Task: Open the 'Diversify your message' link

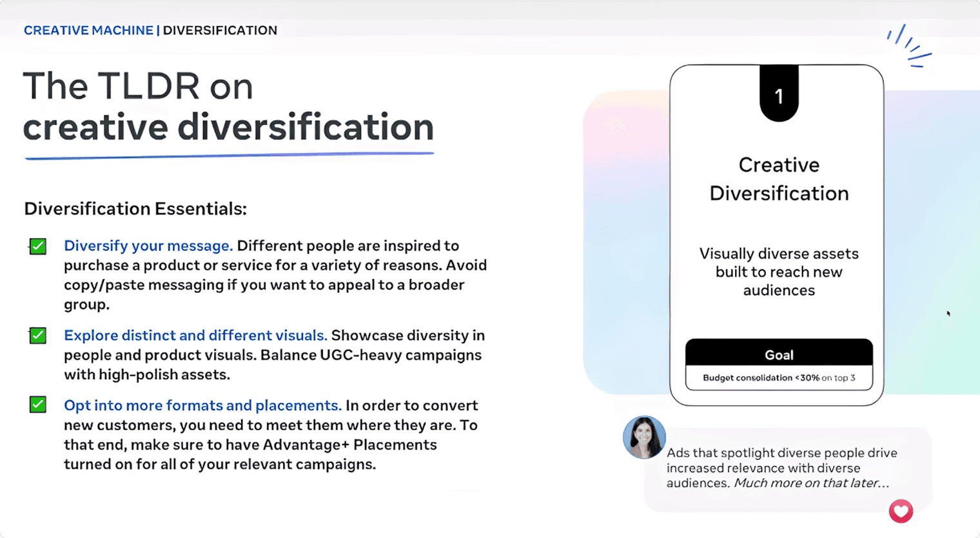Action: coord(148,246)
